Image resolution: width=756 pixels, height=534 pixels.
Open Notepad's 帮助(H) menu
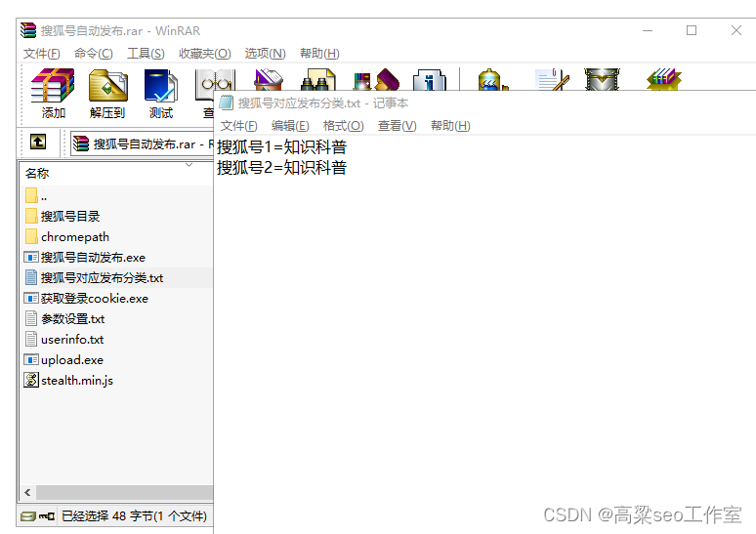point(450,126)
